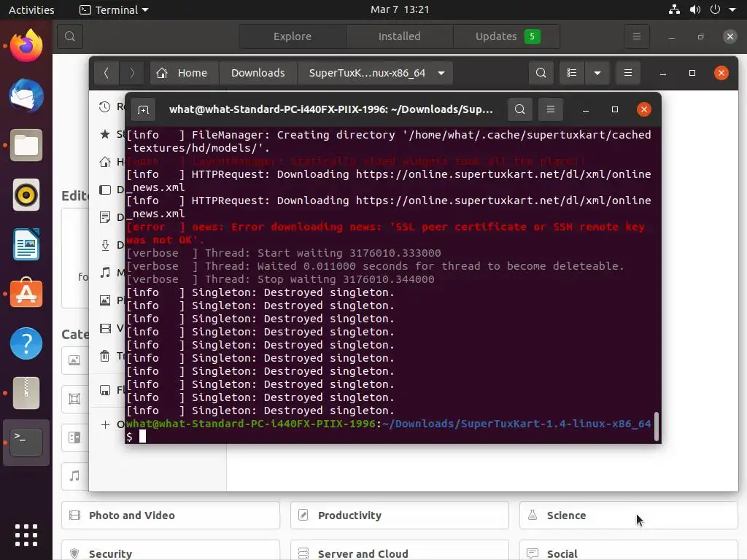Switch to the Installed tab
747x560 pixels.
tap(399, 36)
